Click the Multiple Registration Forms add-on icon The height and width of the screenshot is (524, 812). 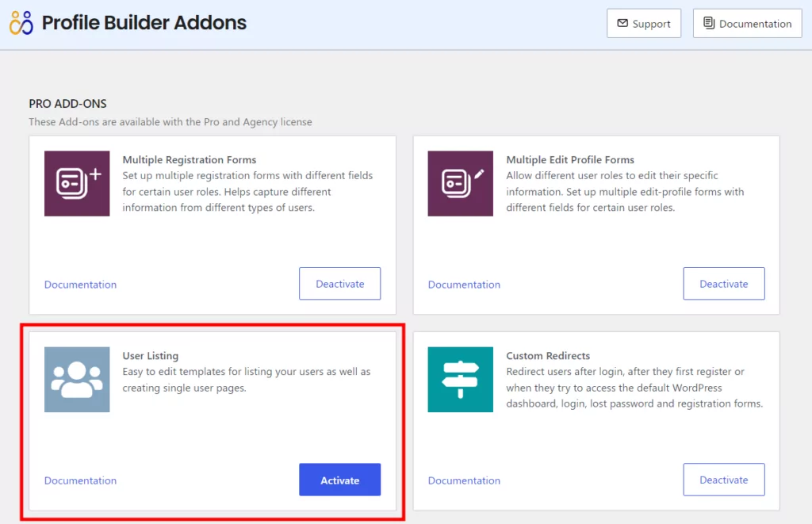(77, 183)
